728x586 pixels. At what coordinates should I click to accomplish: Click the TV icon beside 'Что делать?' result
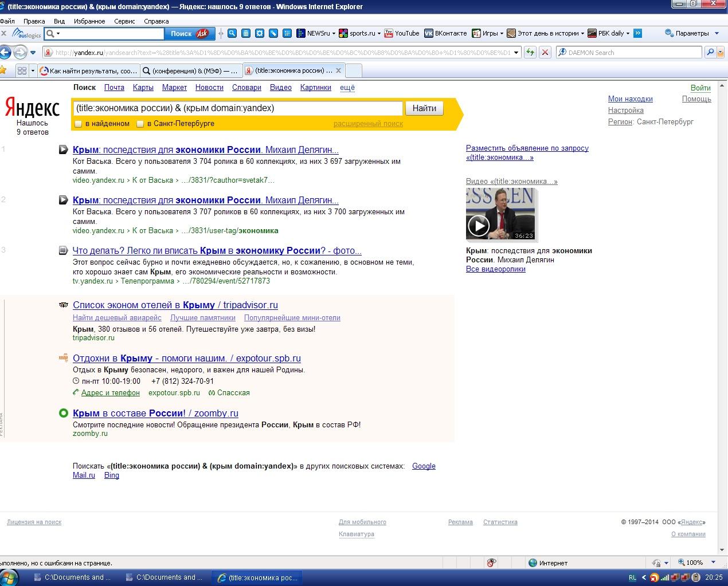tap(63, 251)
